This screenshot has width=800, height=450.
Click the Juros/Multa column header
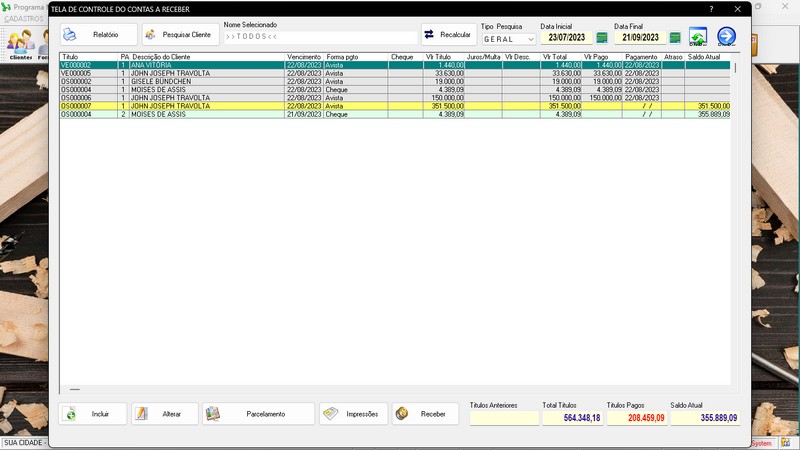pyautogui.click(x=483, y=57)
